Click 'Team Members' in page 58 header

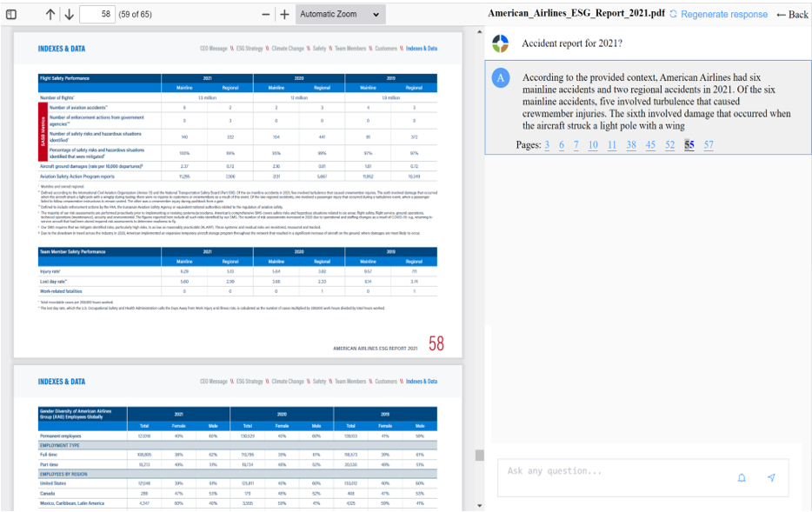click(350, 49)
